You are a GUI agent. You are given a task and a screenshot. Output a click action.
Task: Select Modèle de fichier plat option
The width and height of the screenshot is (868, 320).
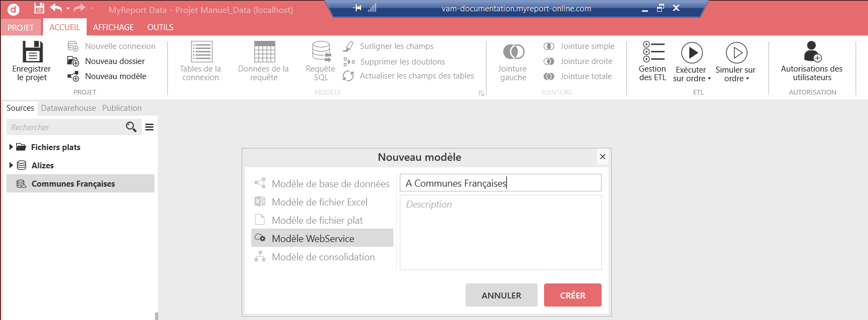click(317, 221)
